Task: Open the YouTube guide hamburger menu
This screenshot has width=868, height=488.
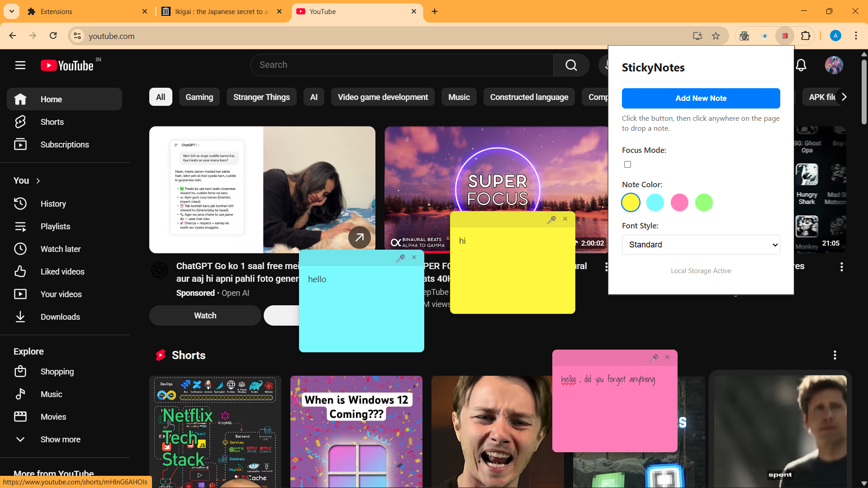Action: (20, 65)
